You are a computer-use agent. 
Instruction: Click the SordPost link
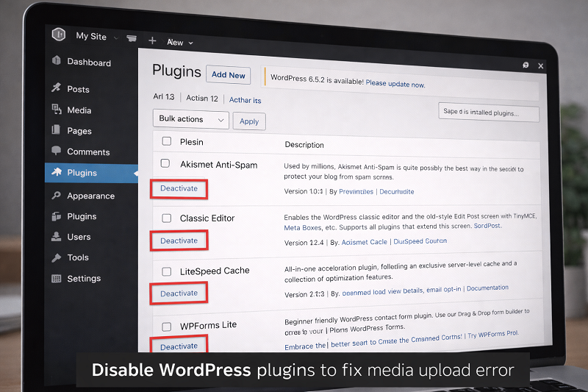click(487, 226)
